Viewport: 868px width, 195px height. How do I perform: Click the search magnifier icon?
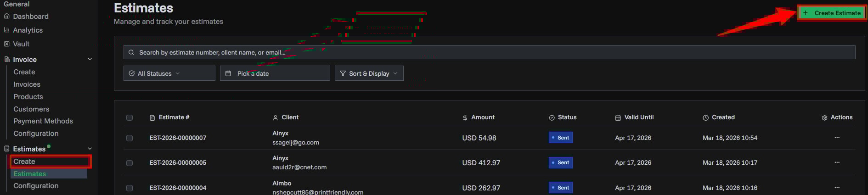coord(131,53)
